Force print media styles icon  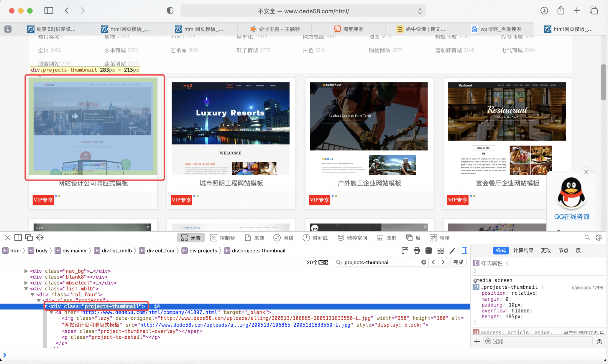(x=417, y=251)
